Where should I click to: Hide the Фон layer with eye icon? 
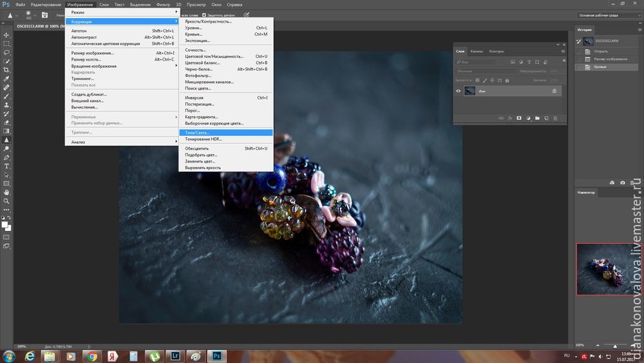click(x=459, y=91)
